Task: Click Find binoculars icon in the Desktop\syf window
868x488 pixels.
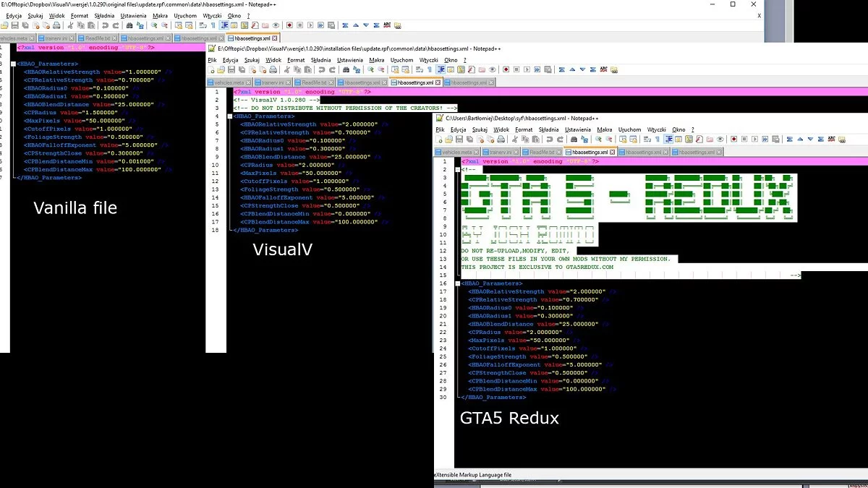Action: pos(575,139)
